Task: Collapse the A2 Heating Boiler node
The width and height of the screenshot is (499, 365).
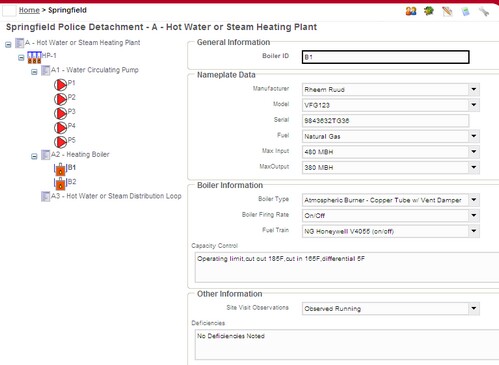Action: coord(34,156)
